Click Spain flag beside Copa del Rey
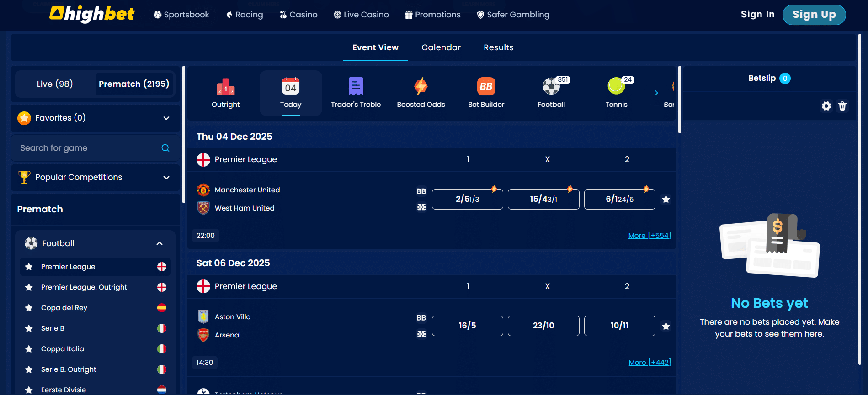Image resolution: width=868 pixels, height=395 pixels. (x=162, y=308)
